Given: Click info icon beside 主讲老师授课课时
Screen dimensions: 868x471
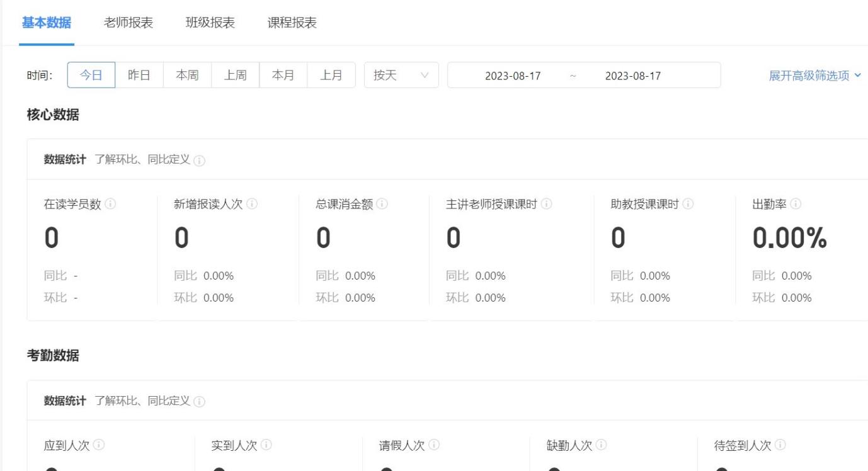Looking at the screenshot, I should click(x=545, y=204).
